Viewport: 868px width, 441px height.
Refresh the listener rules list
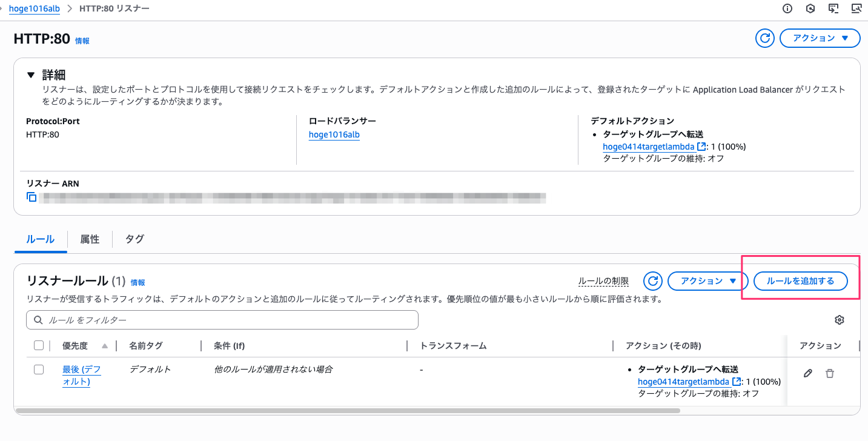652,281
